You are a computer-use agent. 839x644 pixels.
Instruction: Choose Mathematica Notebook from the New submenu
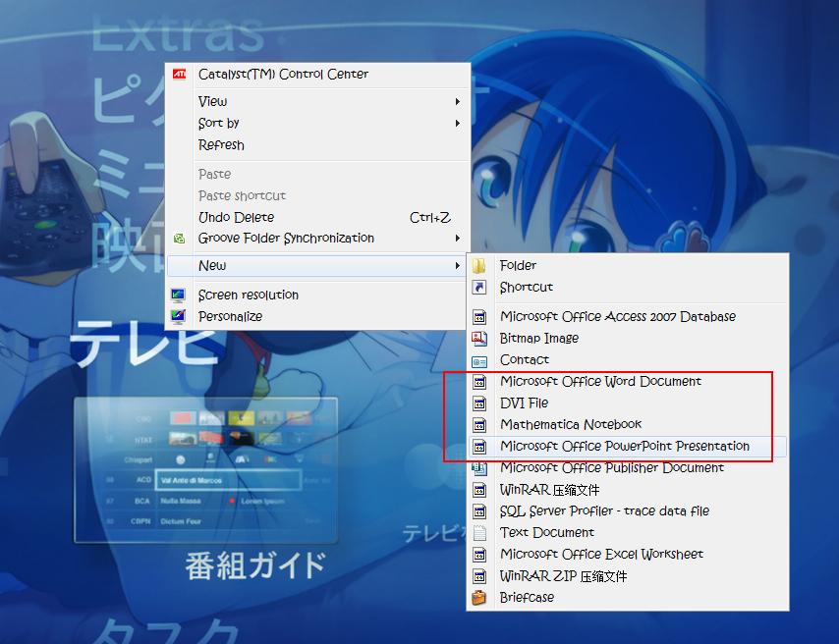click(x=570, y=424)
